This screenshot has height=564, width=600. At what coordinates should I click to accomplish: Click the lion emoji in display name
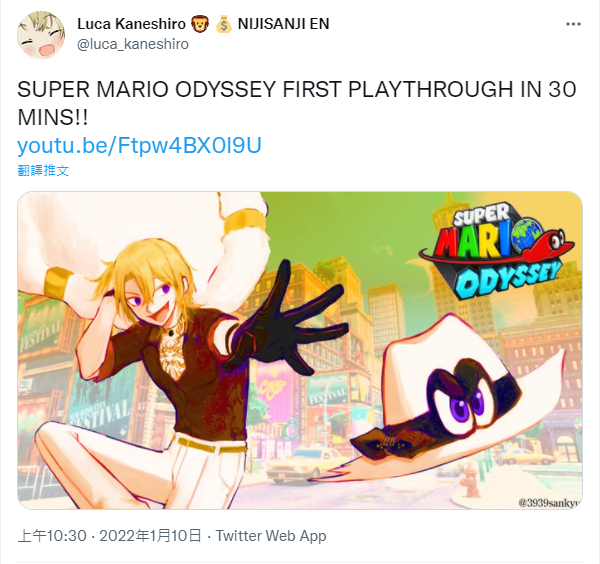pyautogui.click(x=200, y=24)
